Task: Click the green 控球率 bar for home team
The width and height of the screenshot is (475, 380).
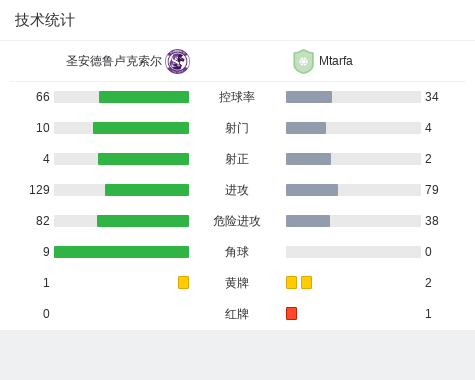Action: [x=144, y=97]
